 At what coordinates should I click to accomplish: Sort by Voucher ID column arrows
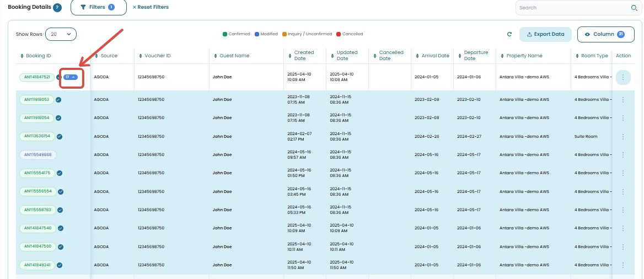141,56
